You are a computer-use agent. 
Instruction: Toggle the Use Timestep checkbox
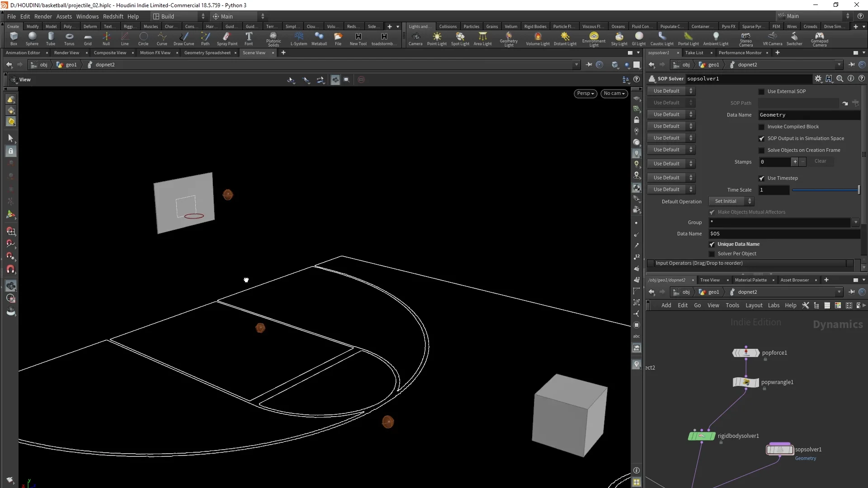(762, 178)
